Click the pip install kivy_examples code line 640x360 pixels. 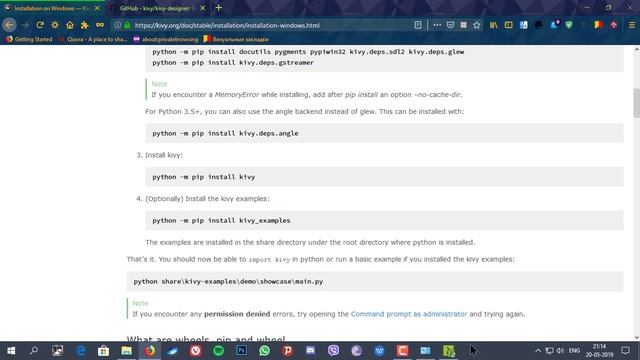tap(221, 220)
